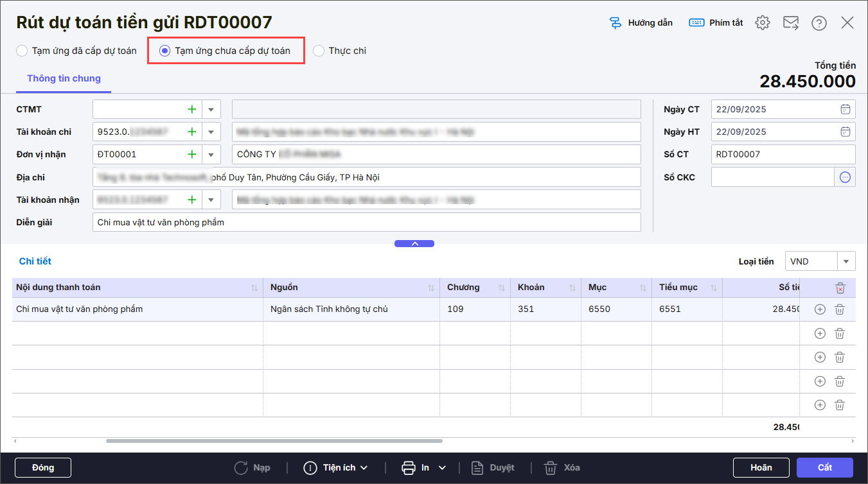Switch to 'Thông tin chung' tab
This screenshot has width=868, height=484.
(64, 79)
